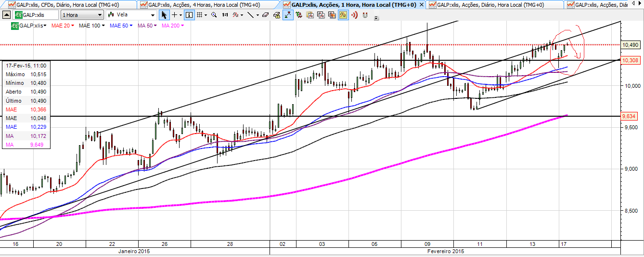
Task: Click the grid lines icon
Action: [199, 15]
